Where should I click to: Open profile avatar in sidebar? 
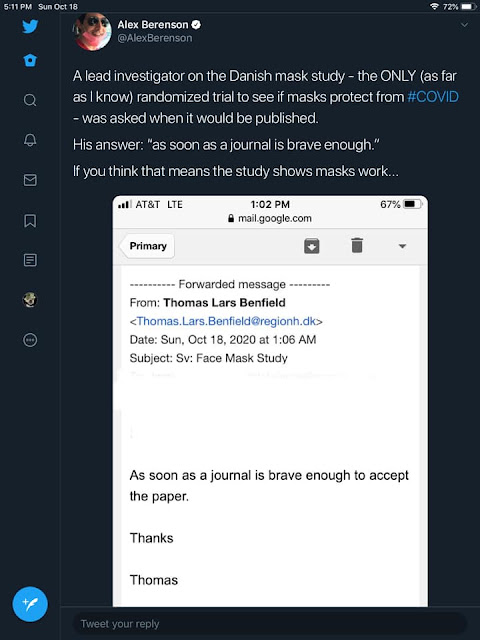click(30, 300)
